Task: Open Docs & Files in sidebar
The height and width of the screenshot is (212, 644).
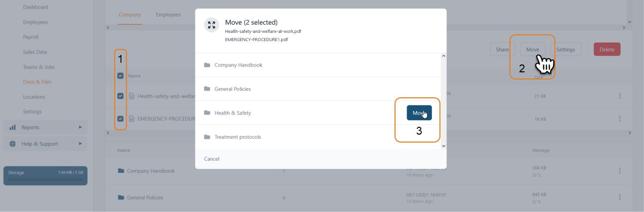Action: coord(37,82)
